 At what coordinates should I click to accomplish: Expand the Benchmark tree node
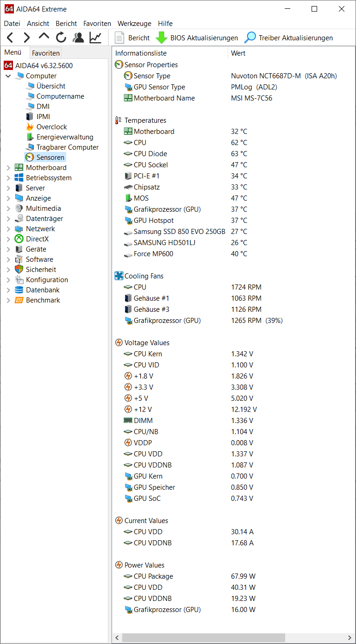[8, 300]
